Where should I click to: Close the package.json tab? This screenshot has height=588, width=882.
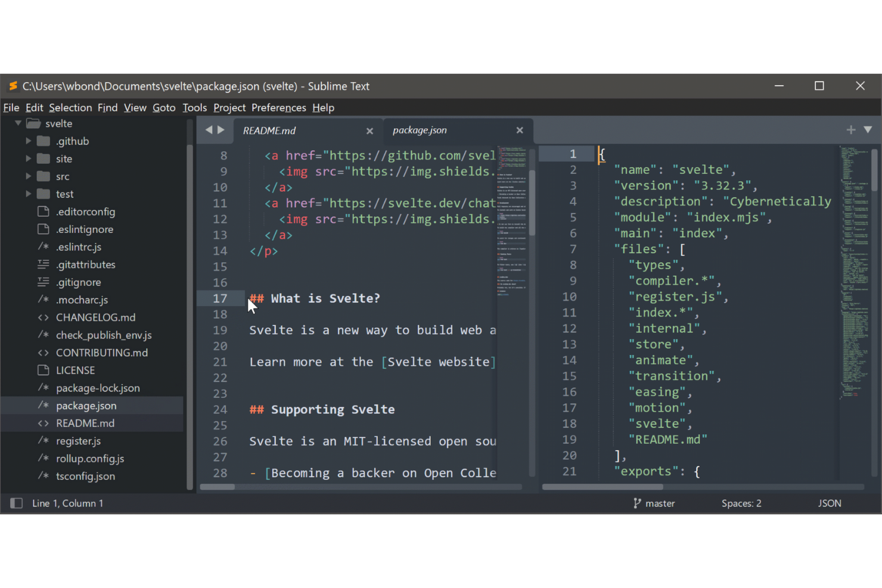(519, 130)
